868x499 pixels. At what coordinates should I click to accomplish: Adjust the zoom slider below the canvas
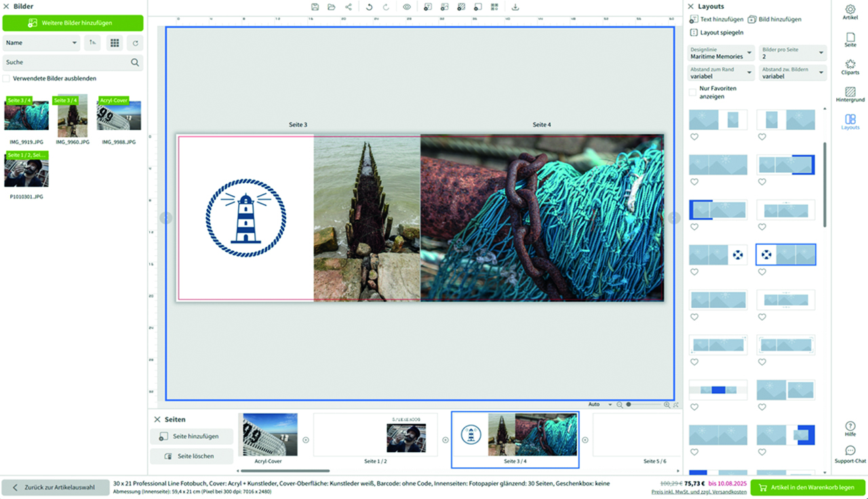629,405
